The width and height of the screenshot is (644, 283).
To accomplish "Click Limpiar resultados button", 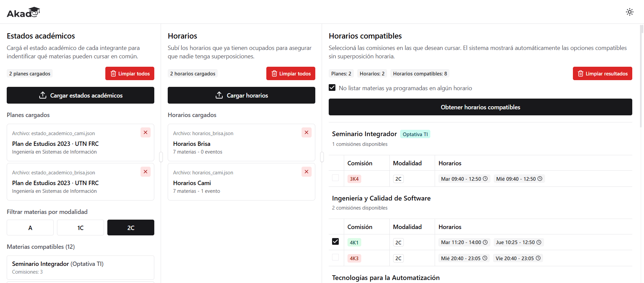I will click(602, 73).
